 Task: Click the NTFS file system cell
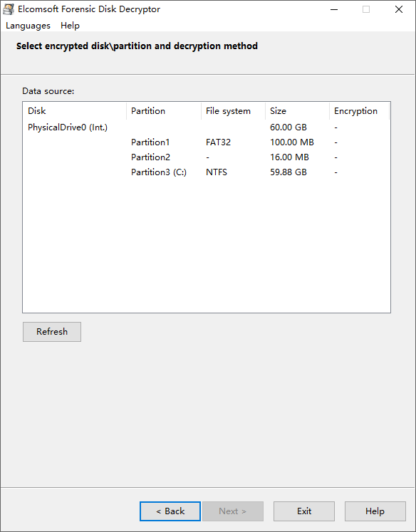click(217, 172)
